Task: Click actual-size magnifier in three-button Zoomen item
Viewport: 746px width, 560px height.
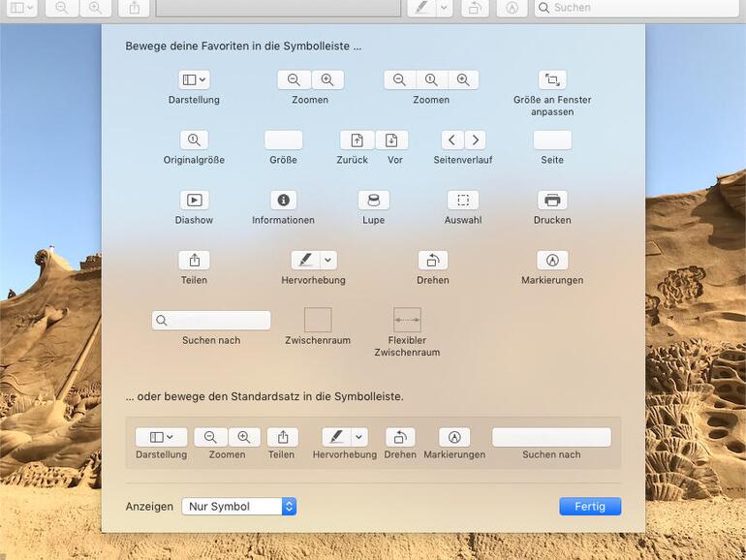Action: 431,80
